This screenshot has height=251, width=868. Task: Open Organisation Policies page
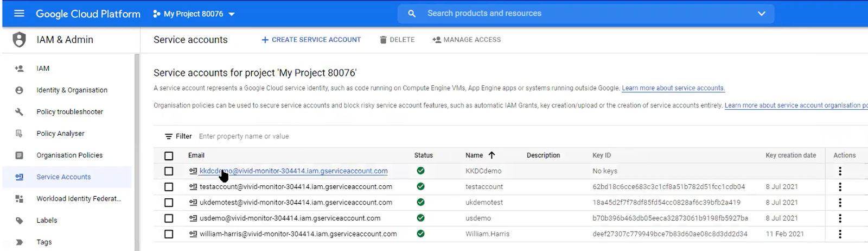point(69,155)
